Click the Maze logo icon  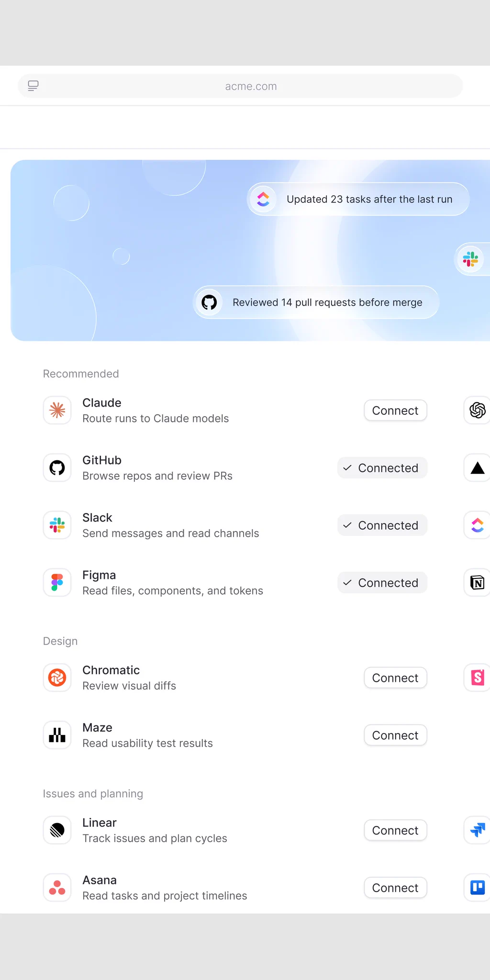click(57, 735)
